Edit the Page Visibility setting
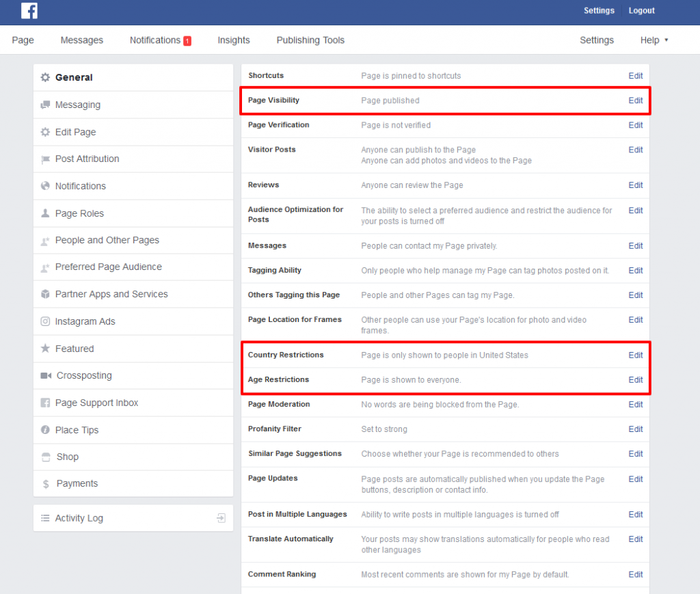This screenshot has width=700, height=594. click(x=635, y=100)
